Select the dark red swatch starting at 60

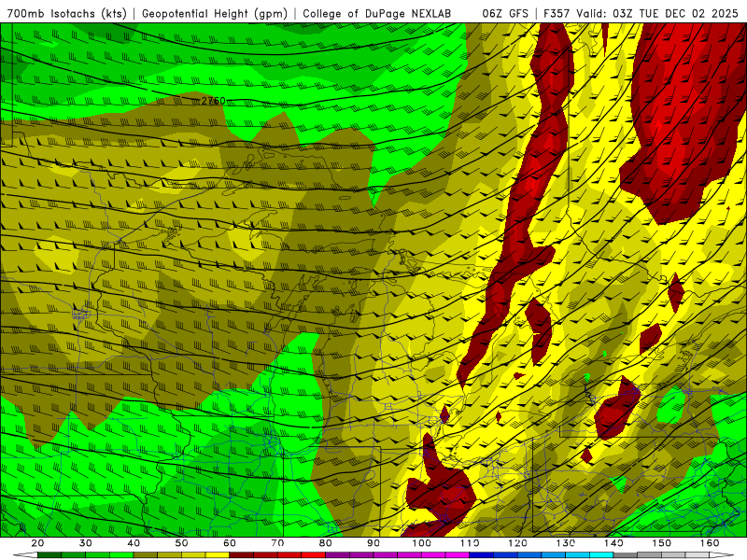242,555
